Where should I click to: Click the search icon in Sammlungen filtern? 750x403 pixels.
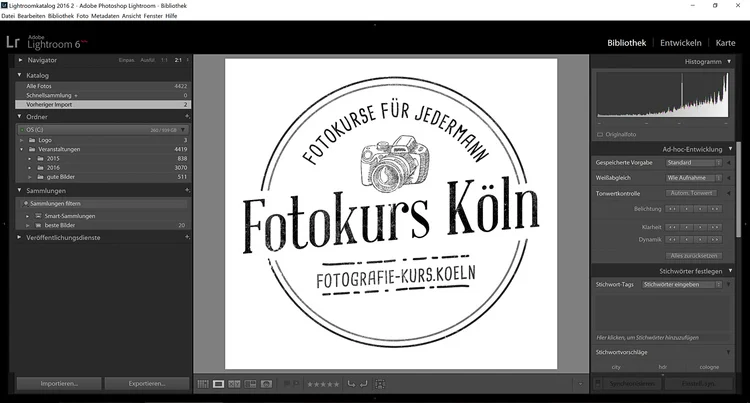tap(26, 203)
